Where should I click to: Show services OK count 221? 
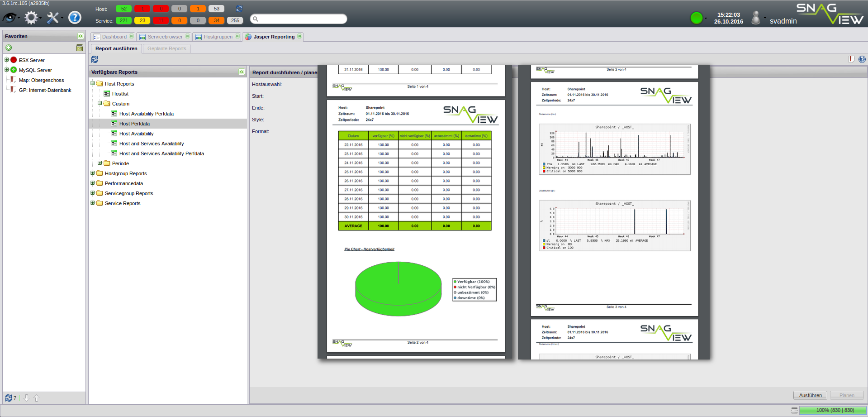point(123,20)
